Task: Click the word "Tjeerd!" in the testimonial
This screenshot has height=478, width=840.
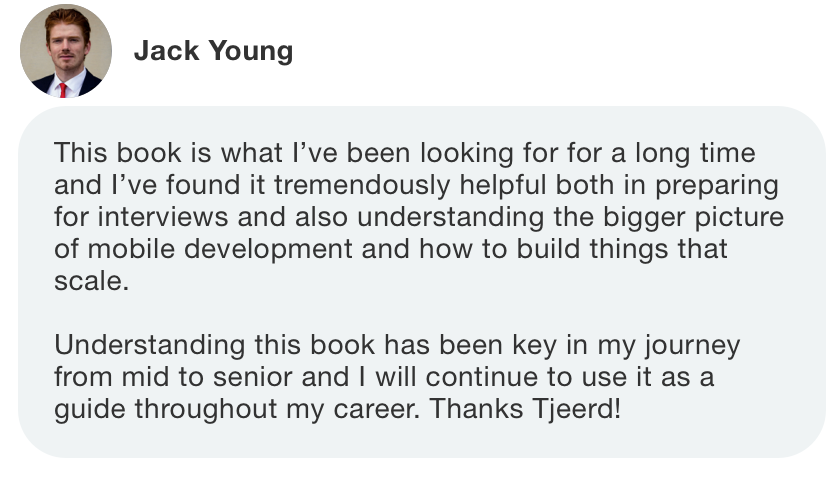Action: point(577,408)
